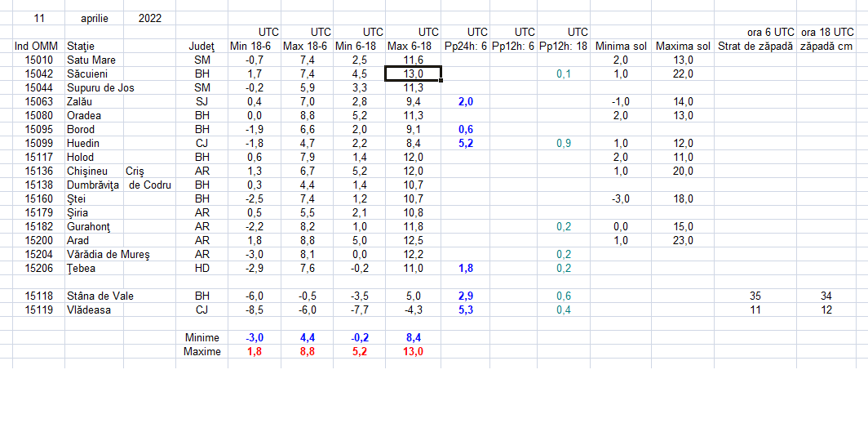Select Ţebea Pp24h value 1,8
The height and width of the screenshot is (441, 868).
pos(466,268)
